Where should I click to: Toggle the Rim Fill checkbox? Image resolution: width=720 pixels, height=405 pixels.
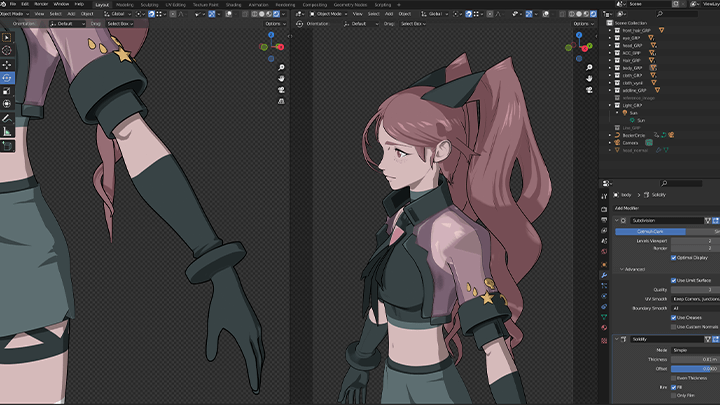674,387
